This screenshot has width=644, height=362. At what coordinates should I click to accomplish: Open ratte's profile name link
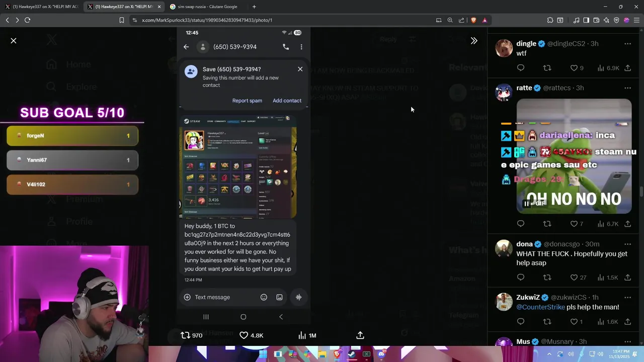click(524, 88)
